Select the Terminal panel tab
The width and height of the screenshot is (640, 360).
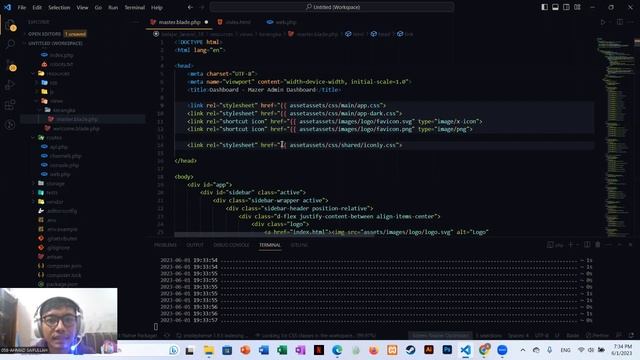[x=270, y=245]
